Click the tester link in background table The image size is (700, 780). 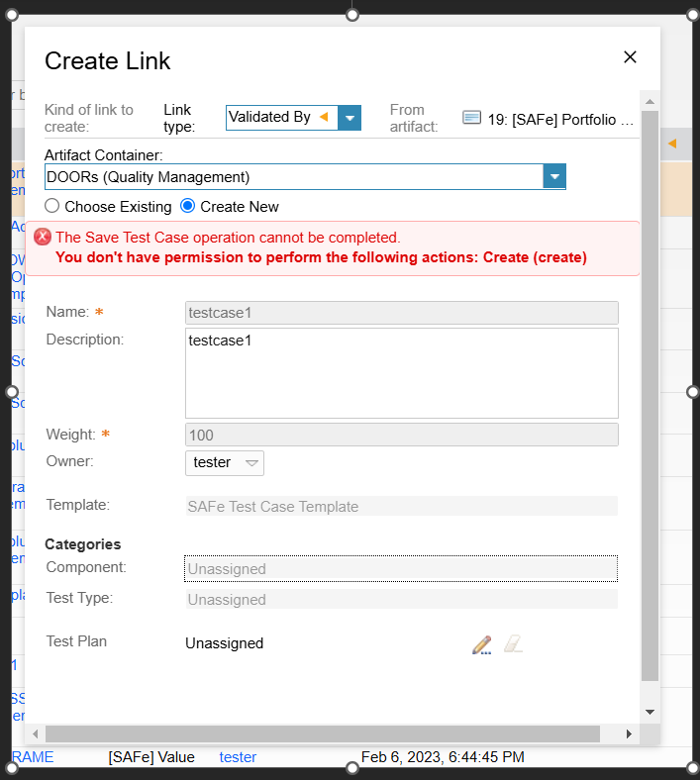pos(238,757)
